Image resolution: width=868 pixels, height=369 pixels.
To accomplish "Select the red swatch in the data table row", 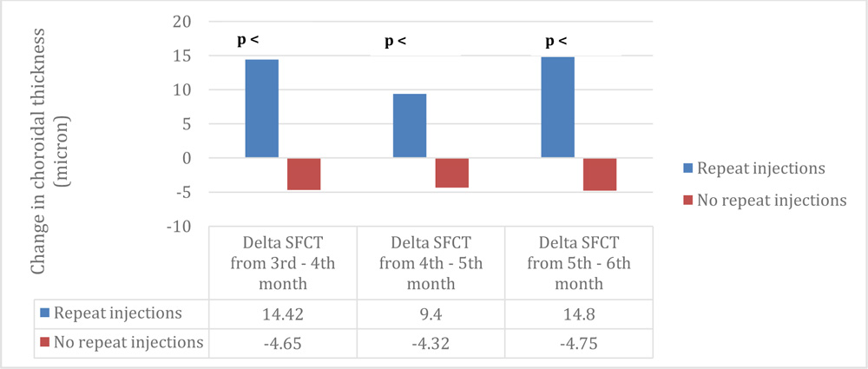I will pyautogui.click(x=44, y=343).
